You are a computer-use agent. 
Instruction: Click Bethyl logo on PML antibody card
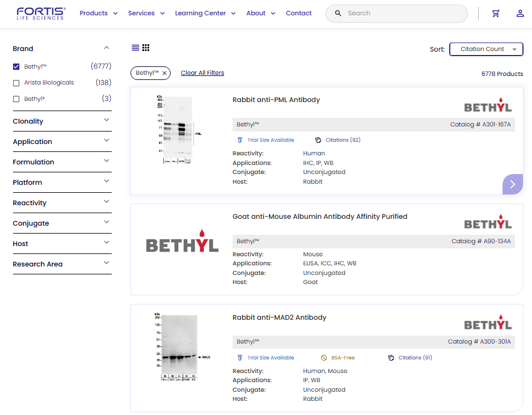(x=488, y=105)
